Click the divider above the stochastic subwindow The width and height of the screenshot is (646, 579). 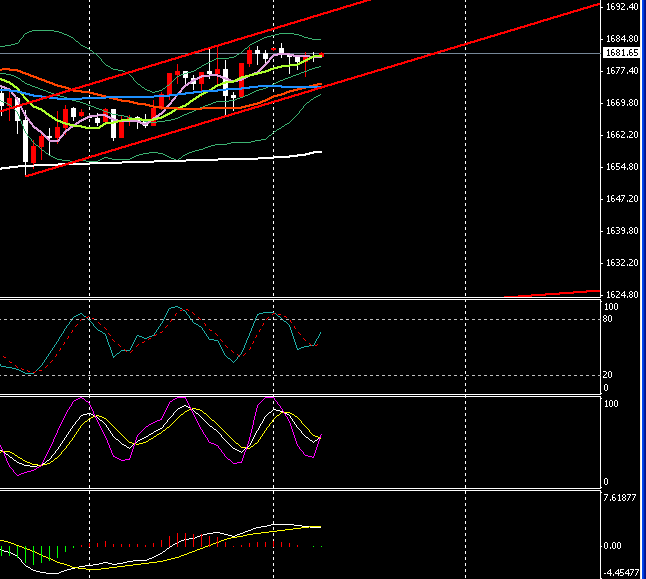[300, 298]
